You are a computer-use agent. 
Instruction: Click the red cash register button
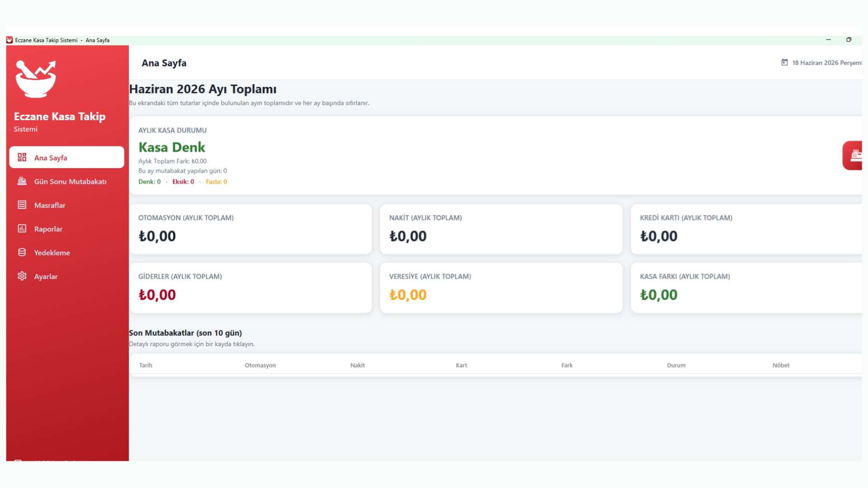pyautogui.click(x=853, y=155)
